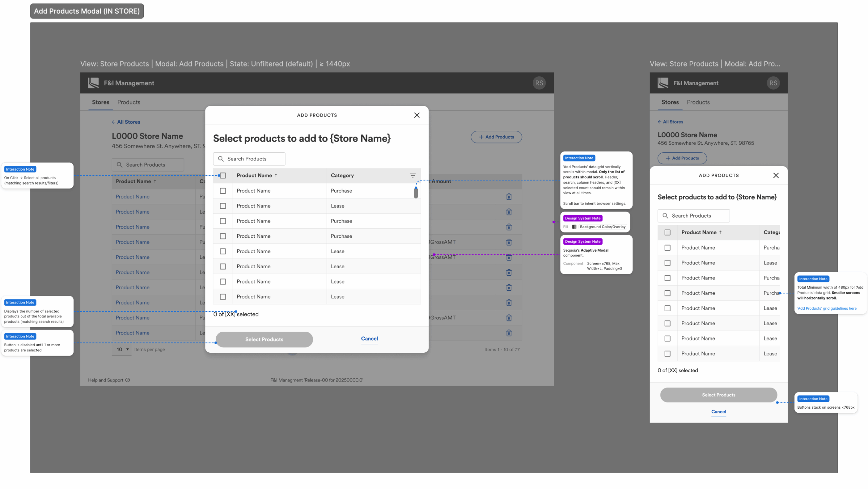
Task: Click the Help and Support question icon
Action: click(x=127, y=380)
